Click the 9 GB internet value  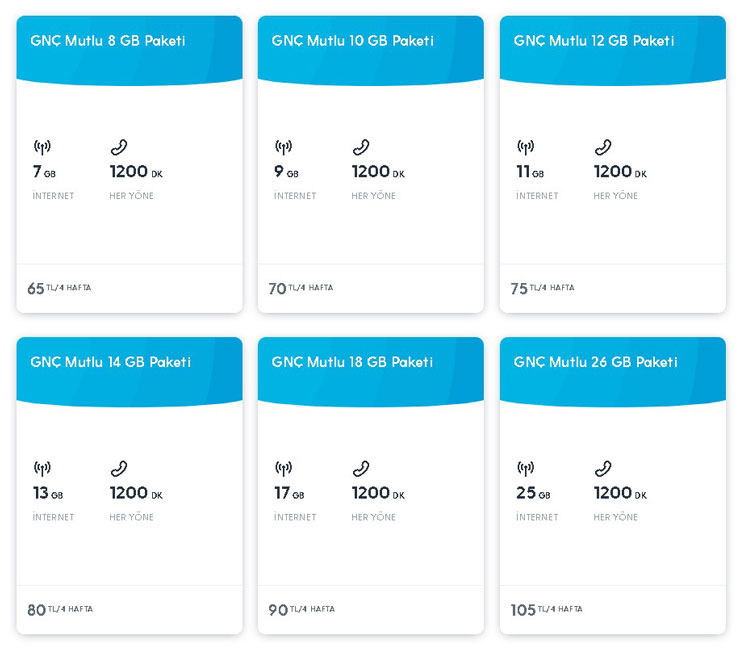286,172
